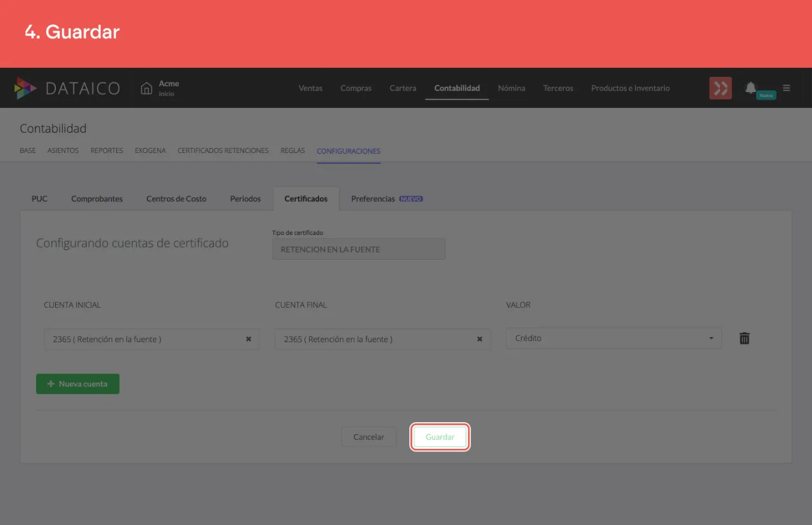Open CERTIFICADOS RETENCIONES section

click(223, 151)
